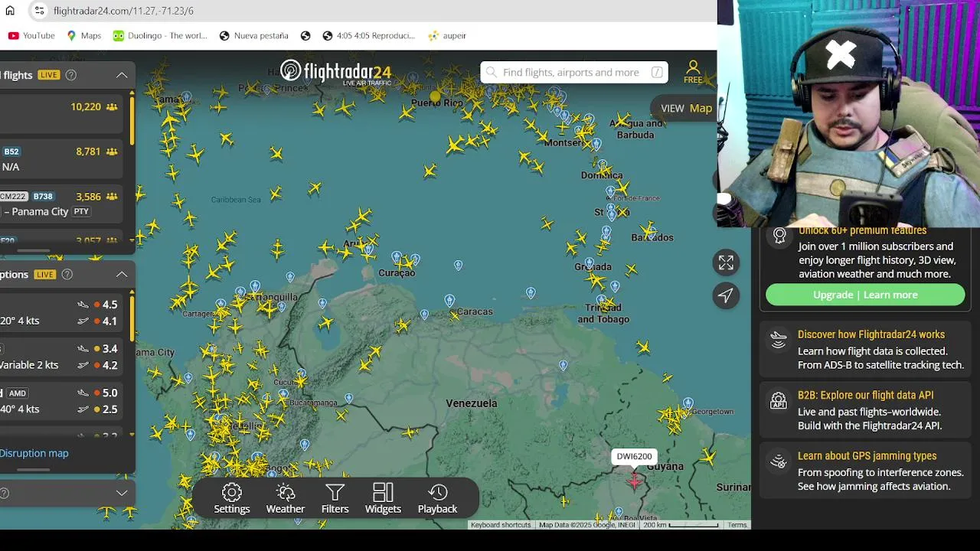Viewport: 980px width, 551px height.
Task: Select the B52 N/A tracked flight
Action: 61,159
